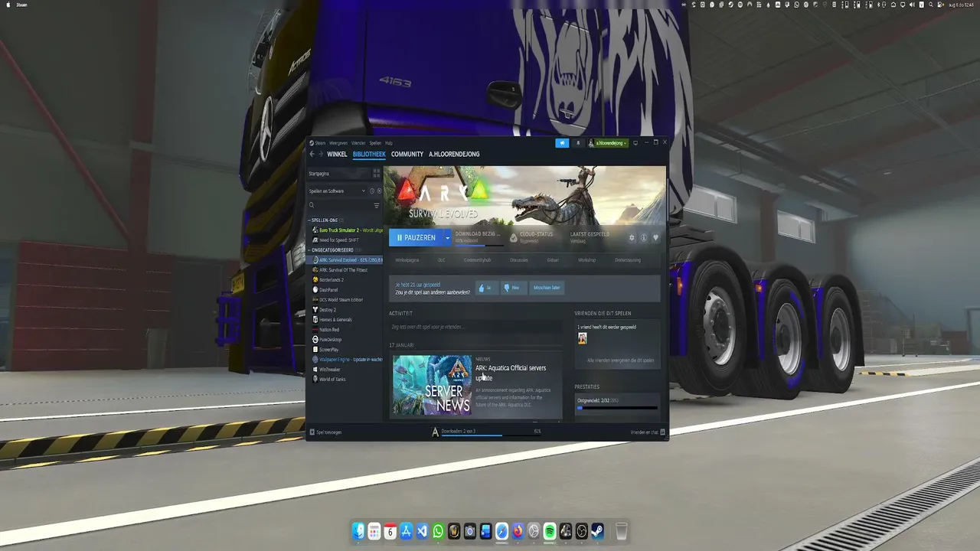Open Visual Studio Code in the Dock

pos(422,531)
